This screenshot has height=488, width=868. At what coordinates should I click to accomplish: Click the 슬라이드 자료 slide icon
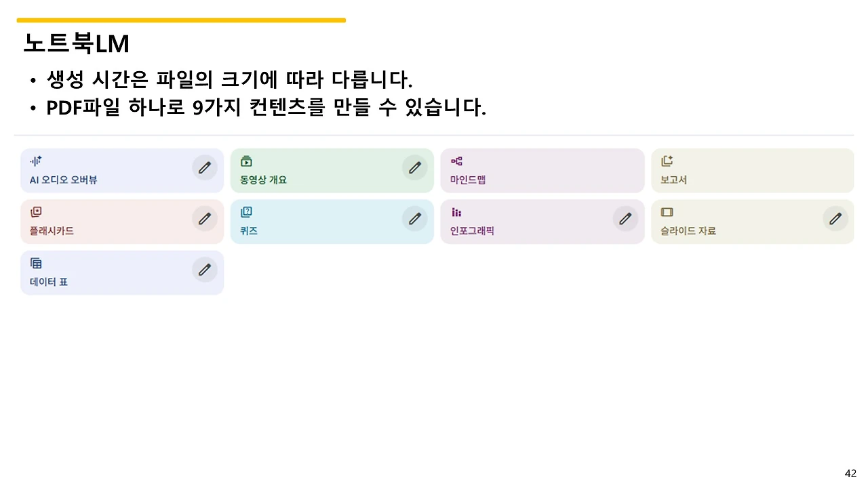[667, 212]
